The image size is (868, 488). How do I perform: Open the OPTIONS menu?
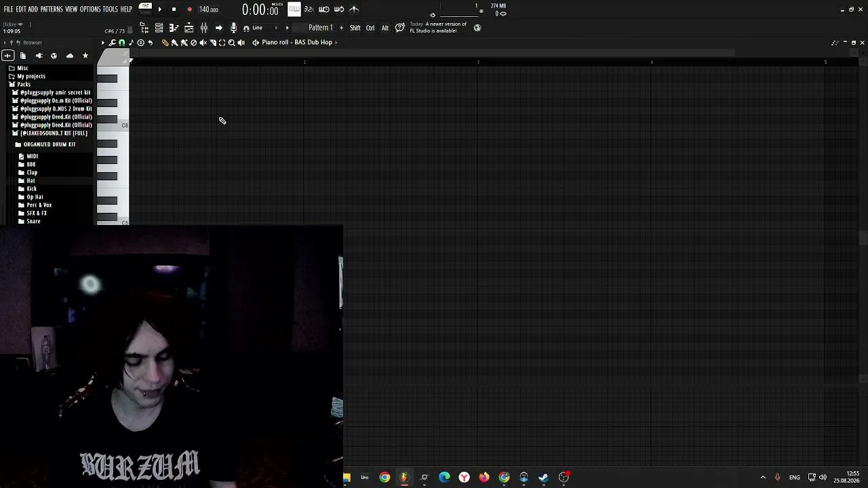pyautogui.click(x=90, y=9)
